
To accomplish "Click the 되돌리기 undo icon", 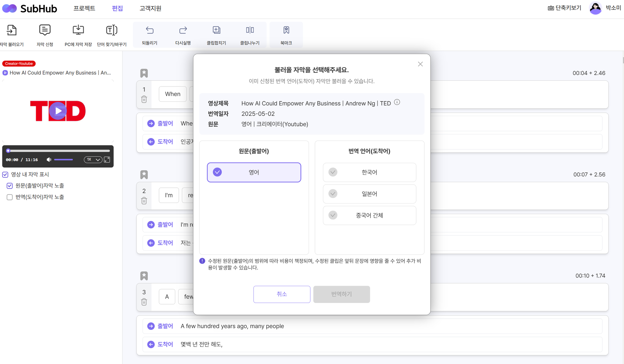I will point(150,30).
